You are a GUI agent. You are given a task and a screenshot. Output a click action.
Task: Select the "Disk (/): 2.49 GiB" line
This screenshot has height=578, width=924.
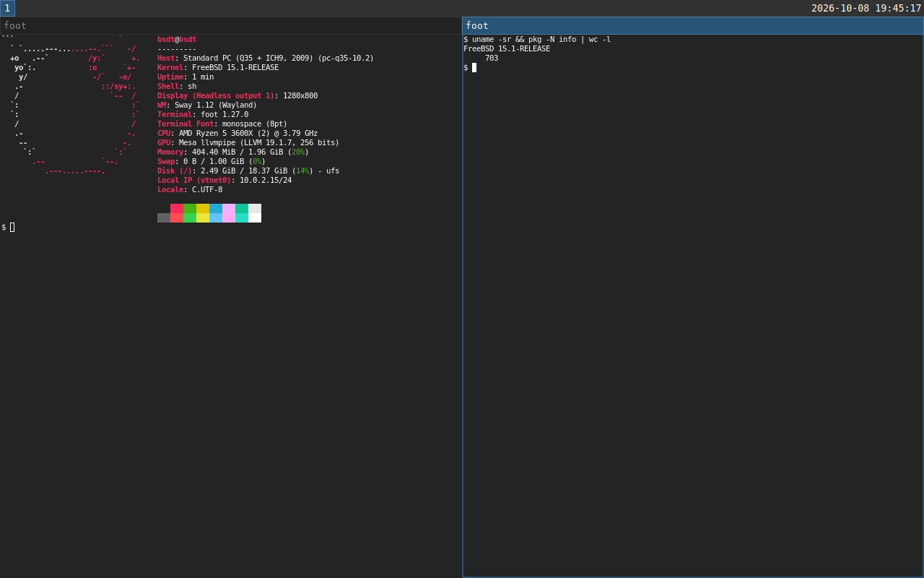pos(248,171)
